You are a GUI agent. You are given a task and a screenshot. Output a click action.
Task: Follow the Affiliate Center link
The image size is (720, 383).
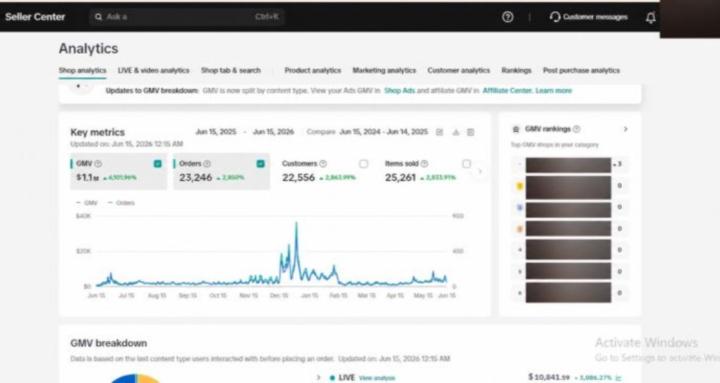[507, 90]
